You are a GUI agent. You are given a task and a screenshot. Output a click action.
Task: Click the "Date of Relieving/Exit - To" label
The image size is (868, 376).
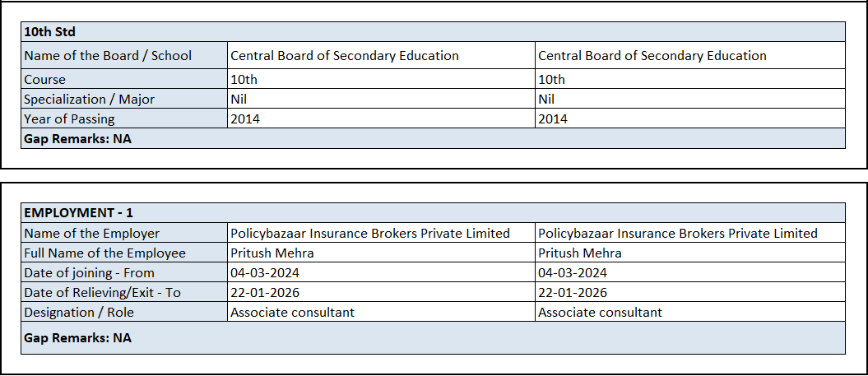tap(102, 293)
